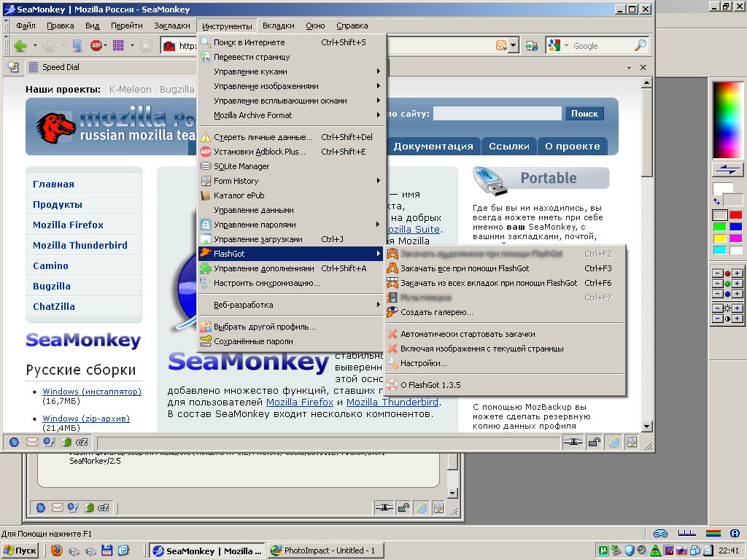
Task: Click the red ABP Adblock Plus icon
Action: click(96, 46)
